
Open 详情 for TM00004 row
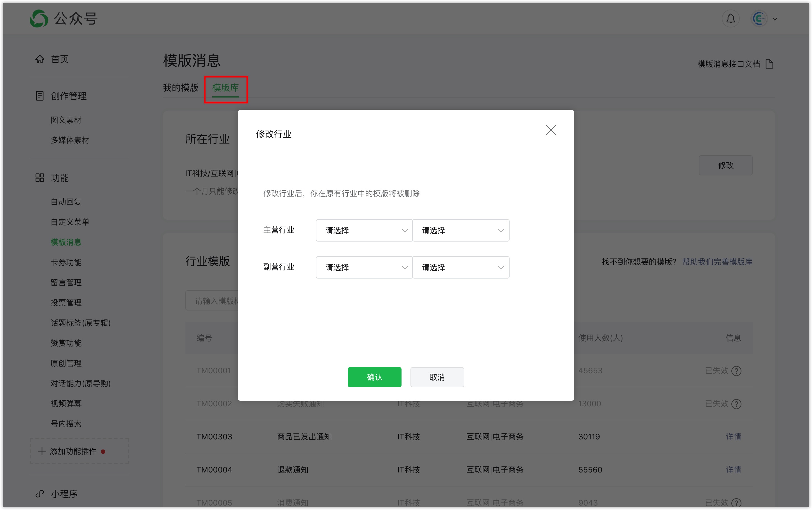(x=733, y=470)
